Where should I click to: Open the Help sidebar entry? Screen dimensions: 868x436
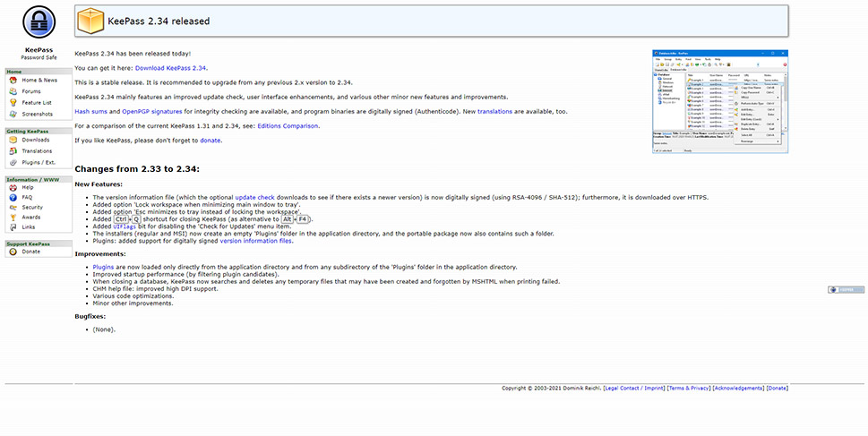(28, 188)
